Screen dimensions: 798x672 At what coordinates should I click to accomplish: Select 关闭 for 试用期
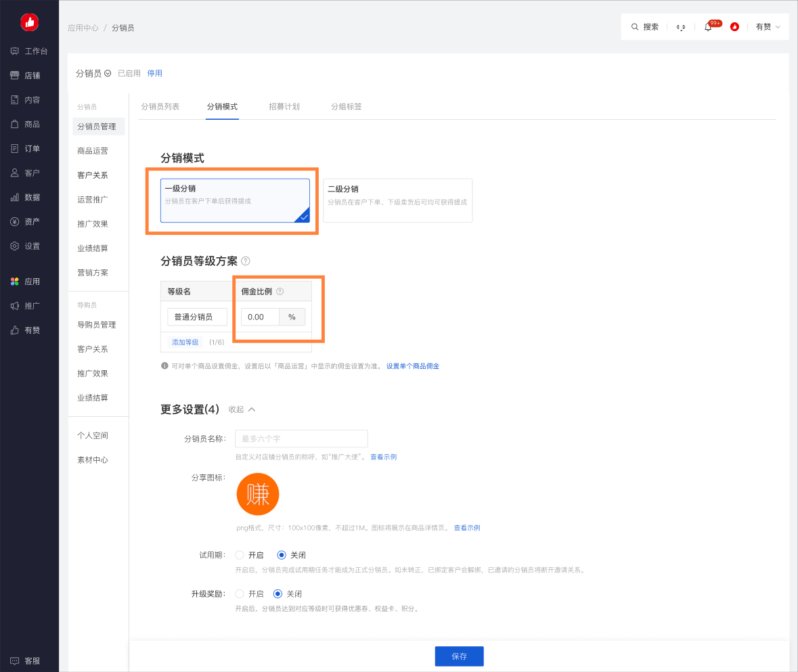(x=282, y=555)
